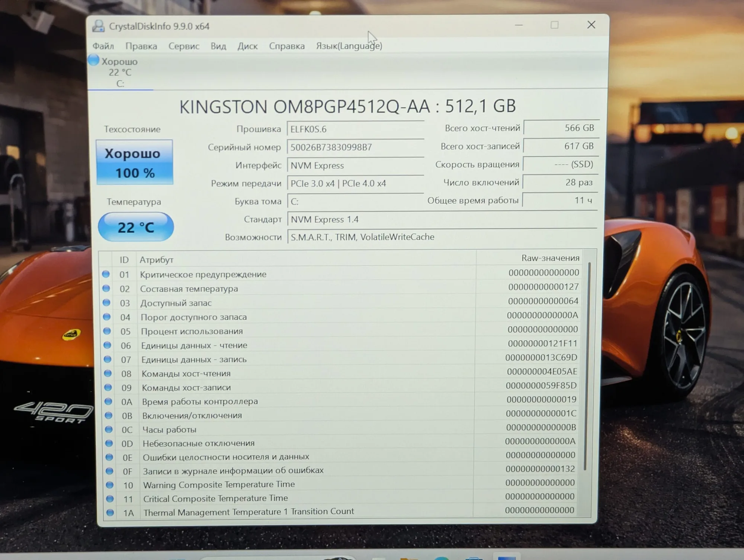The width and height of the screenshot is (744, 560).
Task: Click status dot for Процент использования row
Action: [x=107, y=331]
